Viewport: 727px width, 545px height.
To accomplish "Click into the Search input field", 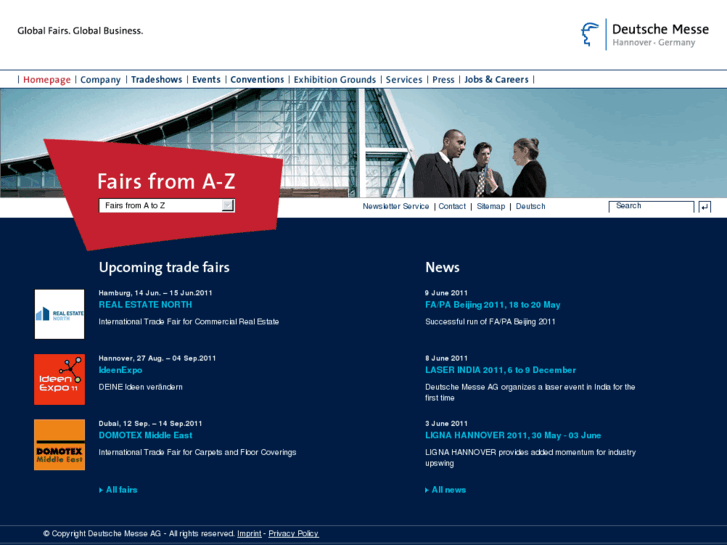I will coord(651,206).
